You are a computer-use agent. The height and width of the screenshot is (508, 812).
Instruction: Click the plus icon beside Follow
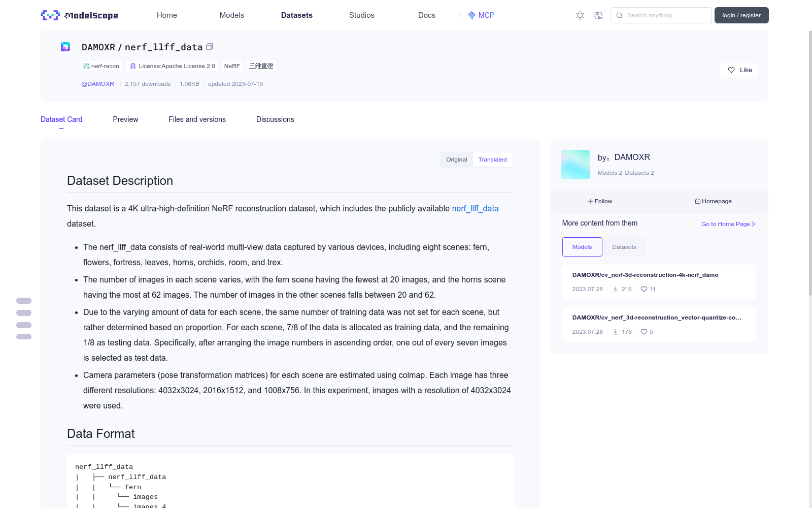point(591,201)
